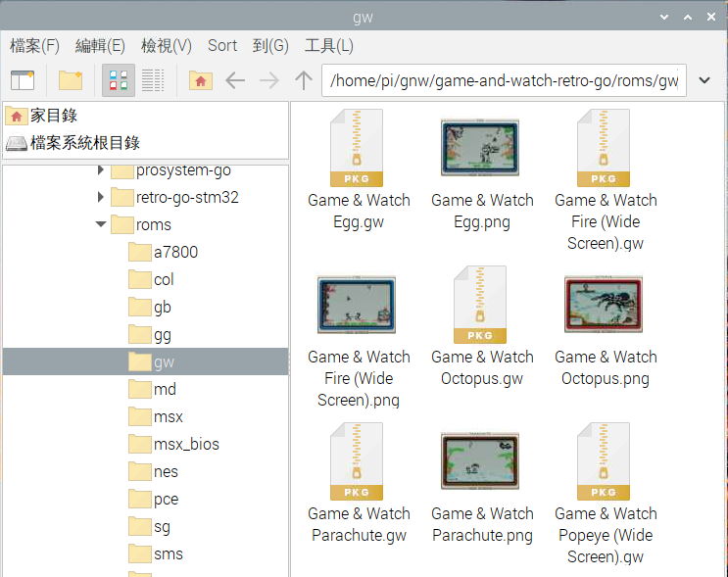Click the drive icon beside 檔案系統根目錄

[x=17, y=143]
